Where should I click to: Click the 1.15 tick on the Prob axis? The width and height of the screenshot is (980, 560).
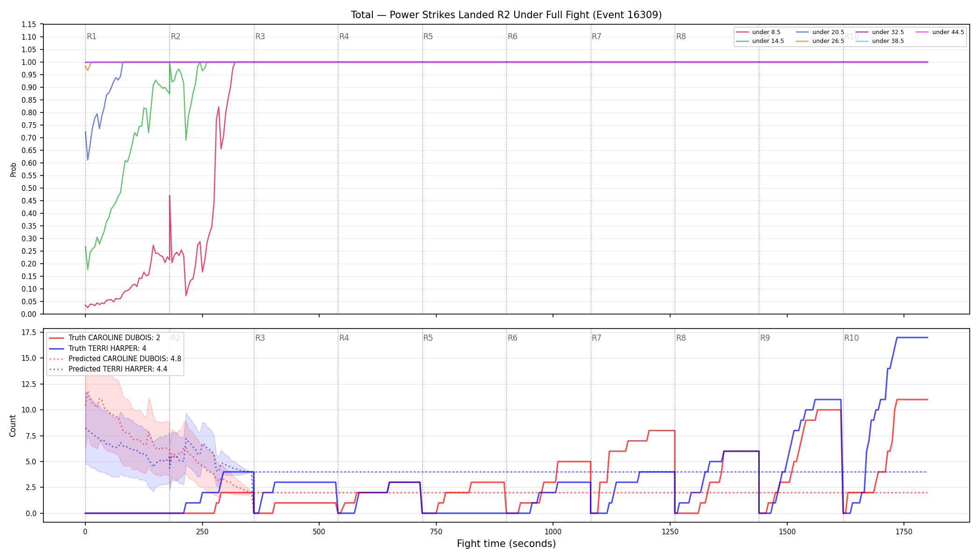tap(29, 24)
